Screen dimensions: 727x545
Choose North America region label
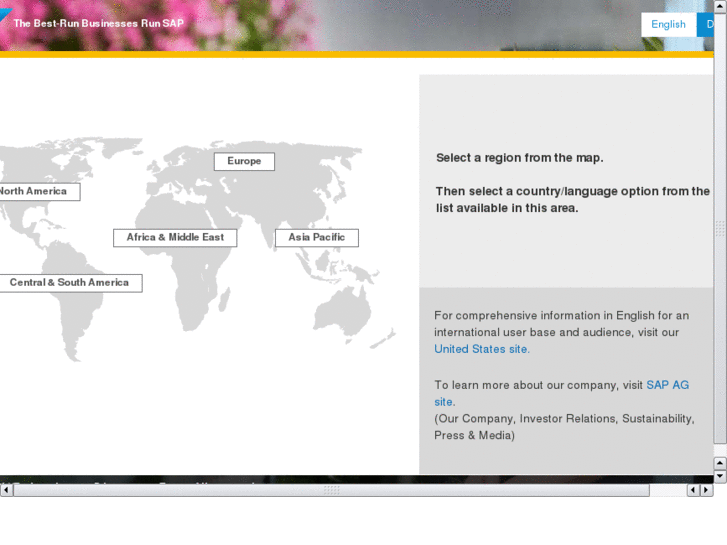(39, 192)
